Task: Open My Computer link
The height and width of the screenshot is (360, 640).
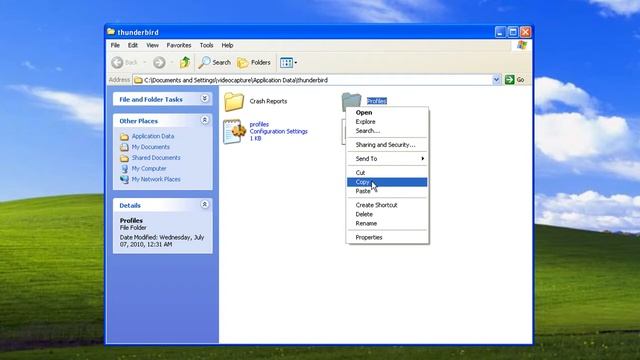Action: pyautogui.click(x=149, y=168)
